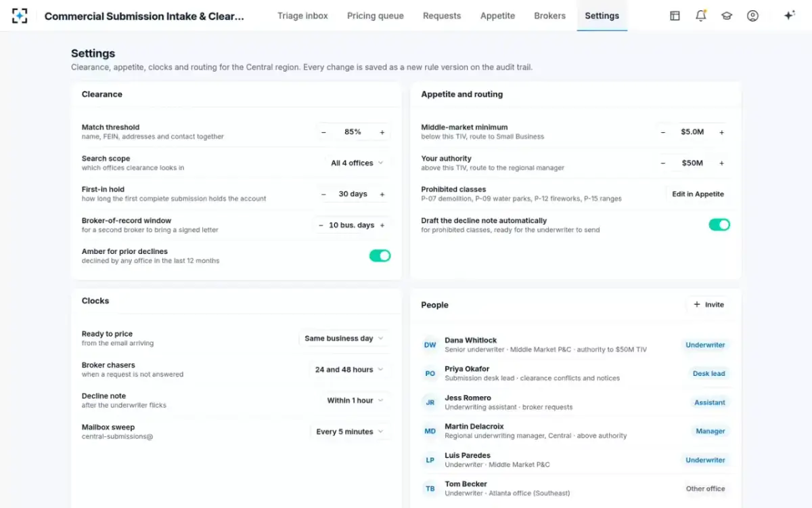The image size is (812, 508).
Task: Open Mailbox sweep Every 5 minutes dropdown
Action: (350, 432)
